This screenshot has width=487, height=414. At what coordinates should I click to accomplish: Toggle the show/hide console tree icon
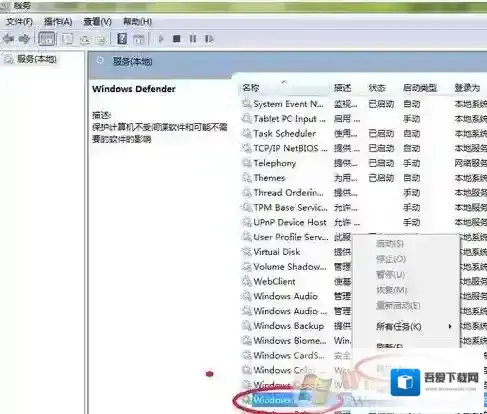47,39
